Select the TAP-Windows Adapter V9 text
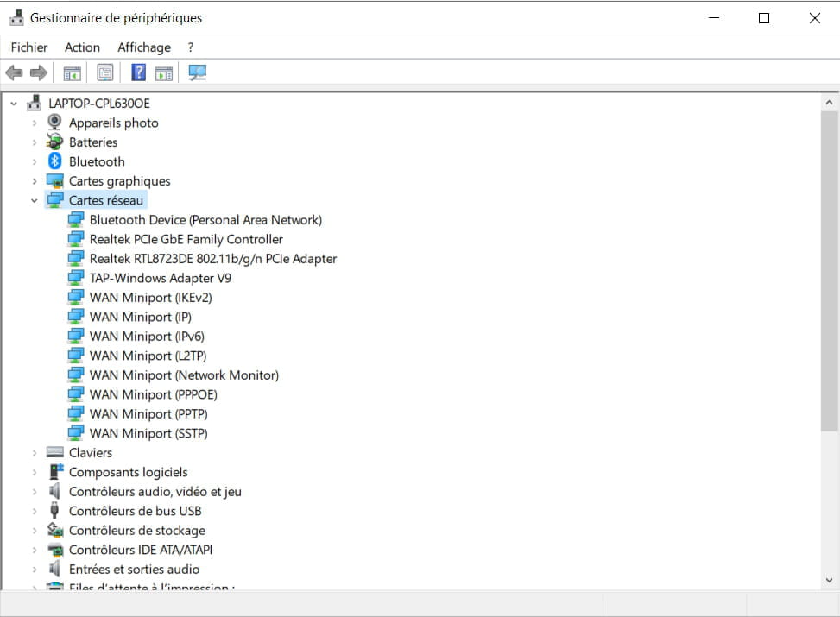This screenshot has width=840, height=617. point(161,278)
